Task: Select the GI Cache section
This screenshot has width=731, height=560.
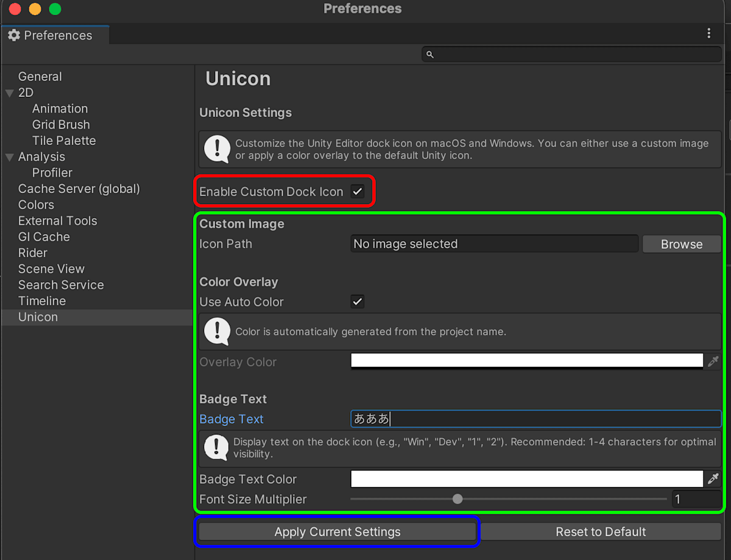Action: tap(44, 236)
